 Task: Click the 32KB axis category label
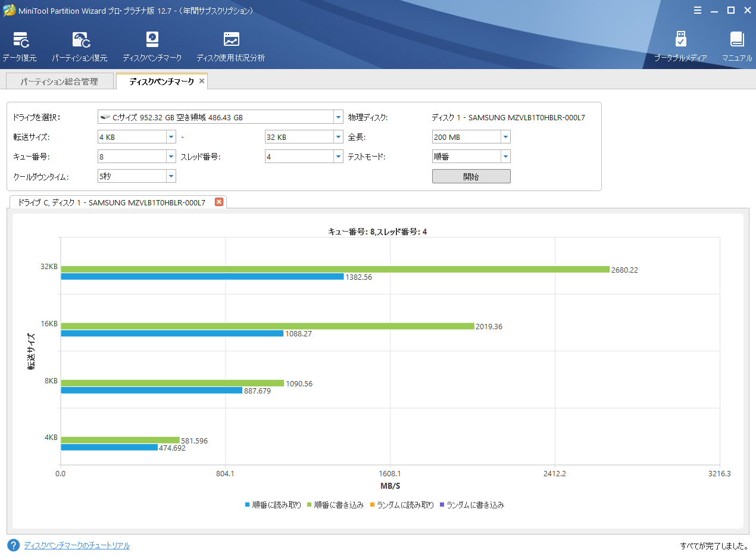[x=49, y=267]
